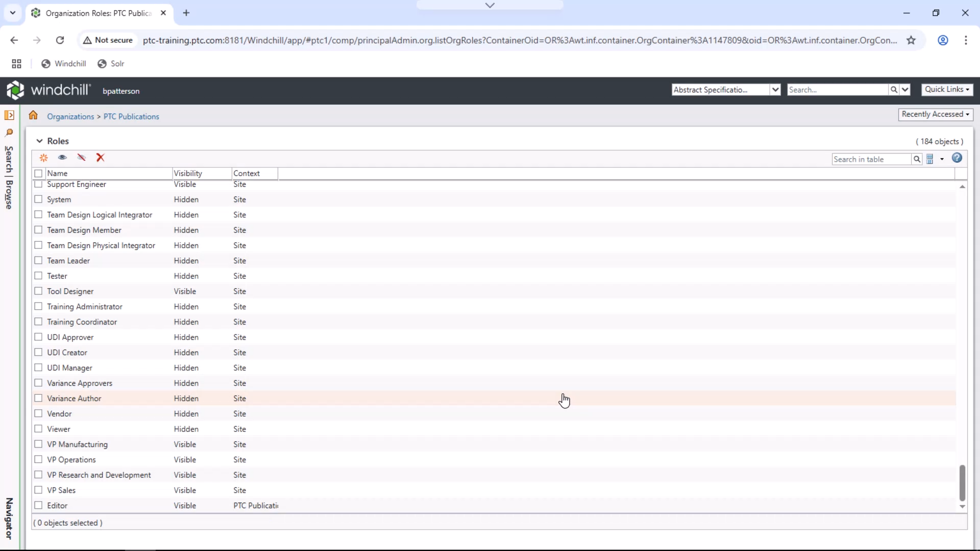
Task: Open the orange home icon in breadcrumb
Action: [x=33, y=115]
